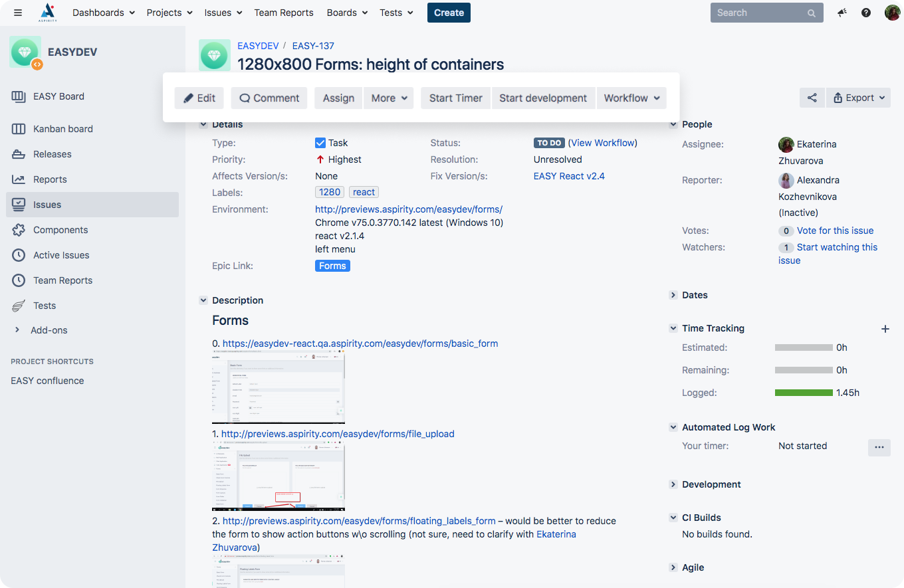Image resolution: width=904 pixels, height=588 pixels.
Task: Collapse the People section
Action: click(673, 124)
